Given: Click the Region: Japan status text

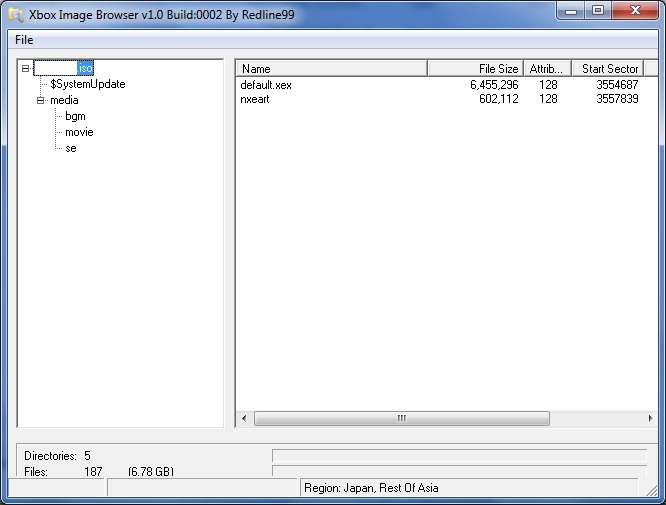Looking at the screenshot, I should point(371,488).
